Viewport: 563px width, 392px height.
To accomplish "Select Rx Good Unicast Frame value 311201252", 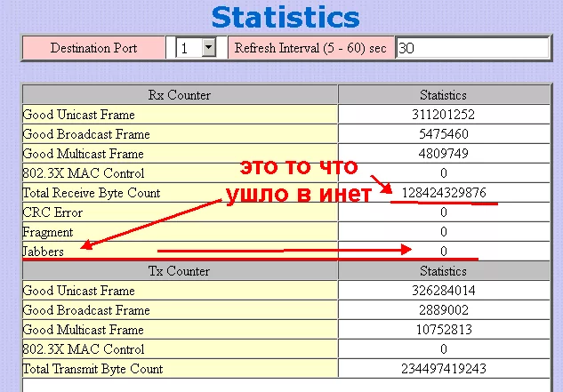I will (444, 115).
